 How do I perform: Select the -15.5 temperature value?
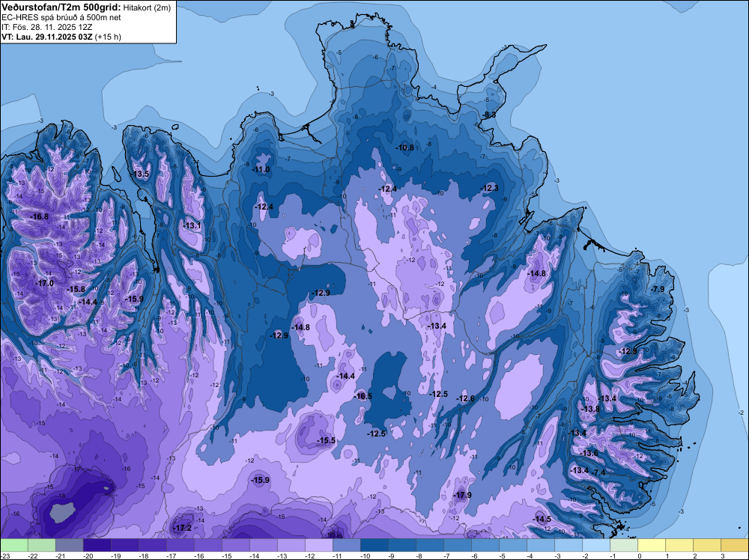327,441
